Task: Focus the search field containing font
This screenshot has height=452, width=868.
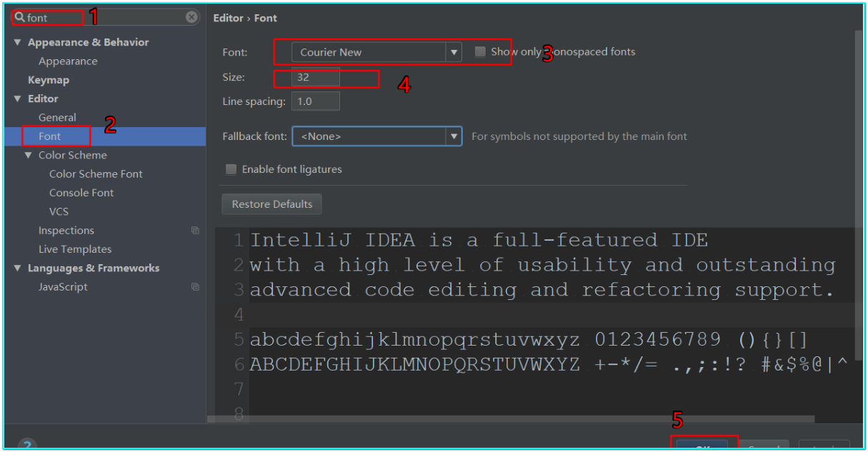Action: coord(104,17)
